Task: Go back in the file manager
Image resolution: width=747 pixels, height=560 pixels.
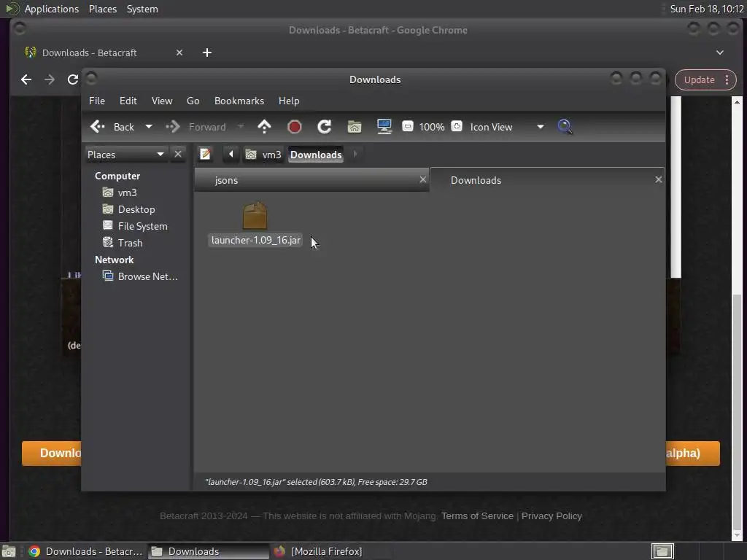Action: click(x=112, y=127)
